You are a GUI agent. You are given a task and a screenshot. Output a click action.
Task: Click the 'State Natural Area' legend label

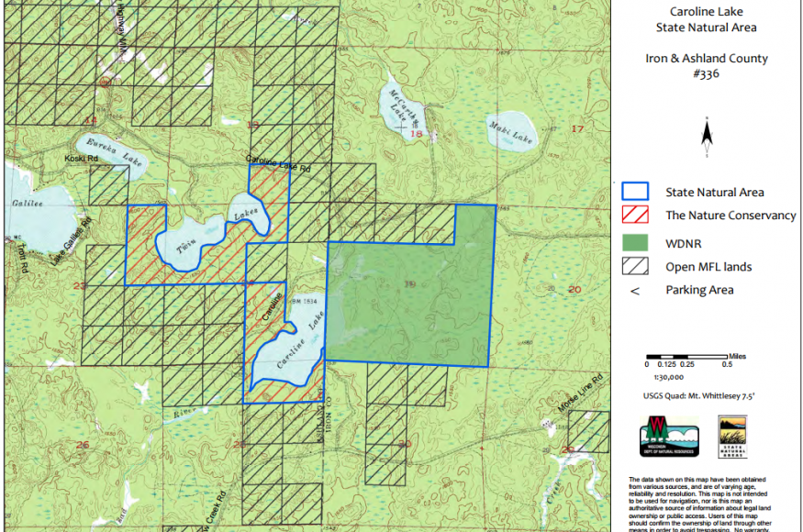tap(714, 192)
